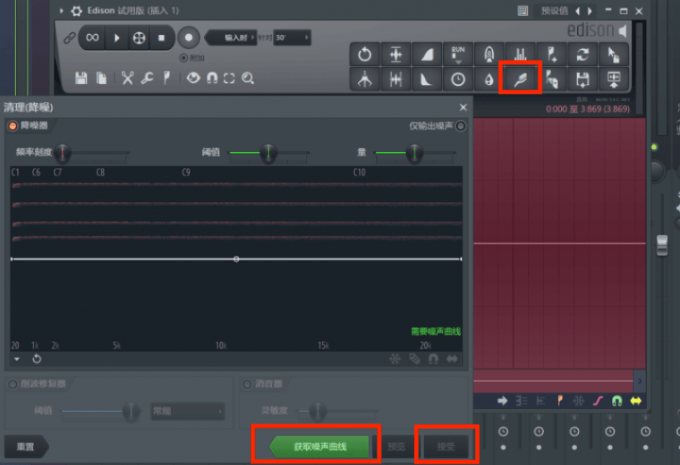Viewport: 680px width, 465px height.
Task: Expand envelope options dropdown arrow below graph
Action: click(16, 358)
